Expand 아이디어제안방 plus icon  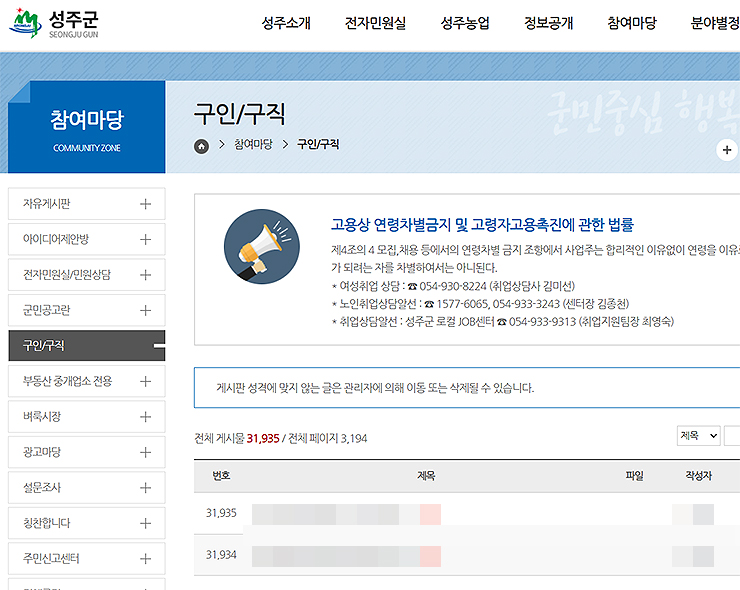pyautogui.click(x=145, y=239)
